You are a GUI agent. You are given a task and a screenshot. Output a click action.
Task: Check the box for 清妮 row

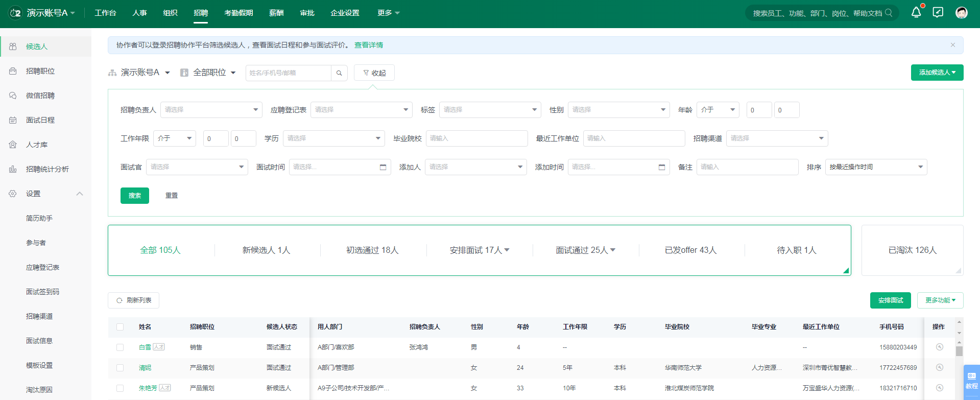click(x=120, y=368)
